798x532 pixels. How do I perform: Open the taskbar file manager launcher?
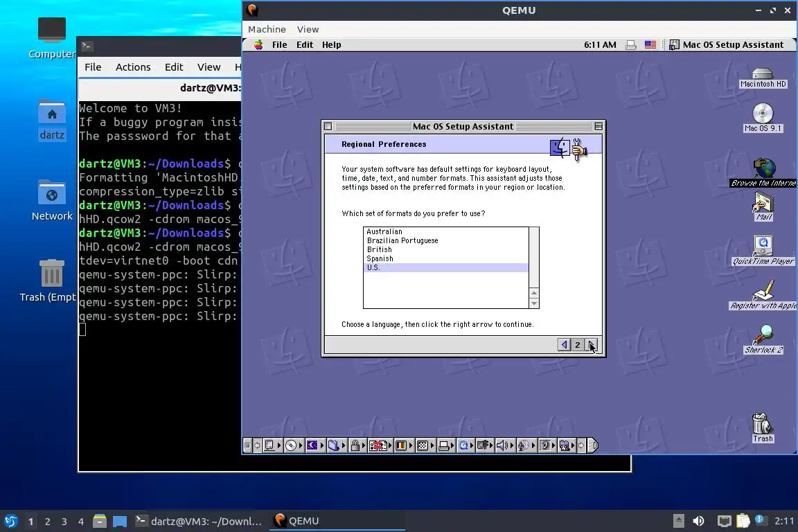[x=100, y=521]
